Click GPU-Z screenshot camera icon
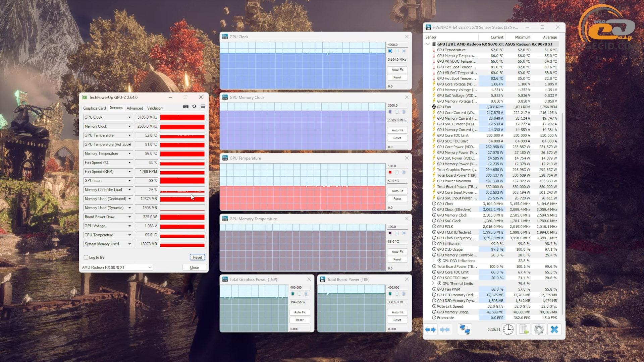Screen dimensions: 644x362 coord(186,106)
